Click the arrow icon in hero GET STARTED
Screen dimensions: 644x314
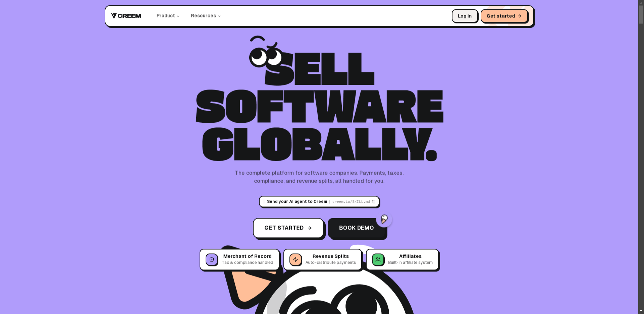coord(310,228)
